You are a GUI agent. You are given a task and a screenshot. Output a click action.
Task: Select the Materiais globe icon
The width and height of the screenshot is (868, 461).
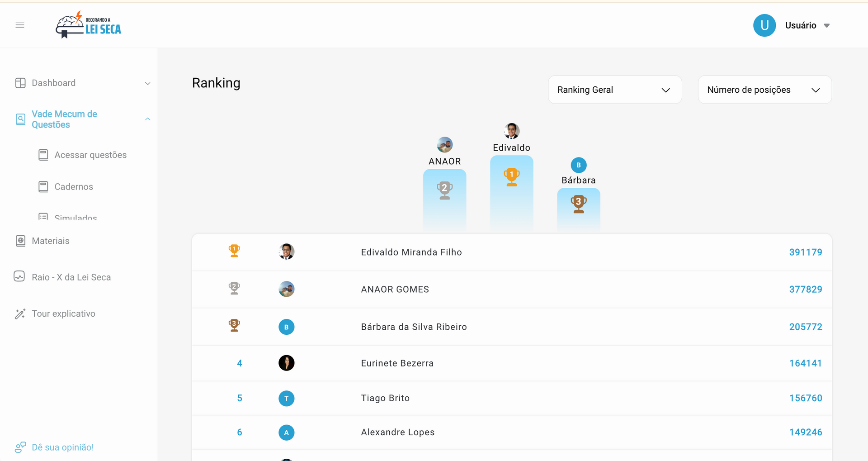pos(20,240)
